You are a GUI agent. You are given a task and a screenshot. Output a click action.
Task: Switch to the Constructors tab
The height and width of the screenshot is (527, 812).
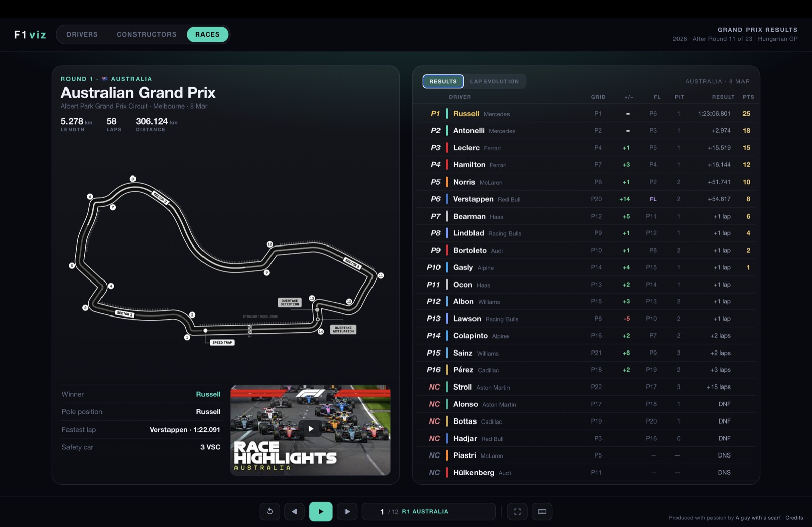(x=147, y=34)
